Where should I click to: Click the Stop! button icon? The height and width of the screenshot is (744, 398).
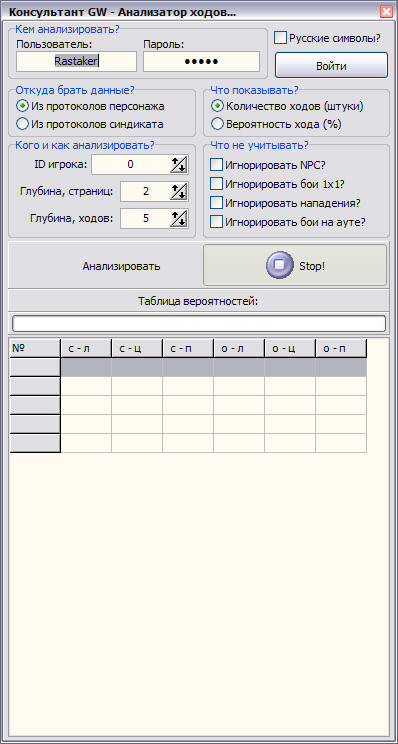279,265
